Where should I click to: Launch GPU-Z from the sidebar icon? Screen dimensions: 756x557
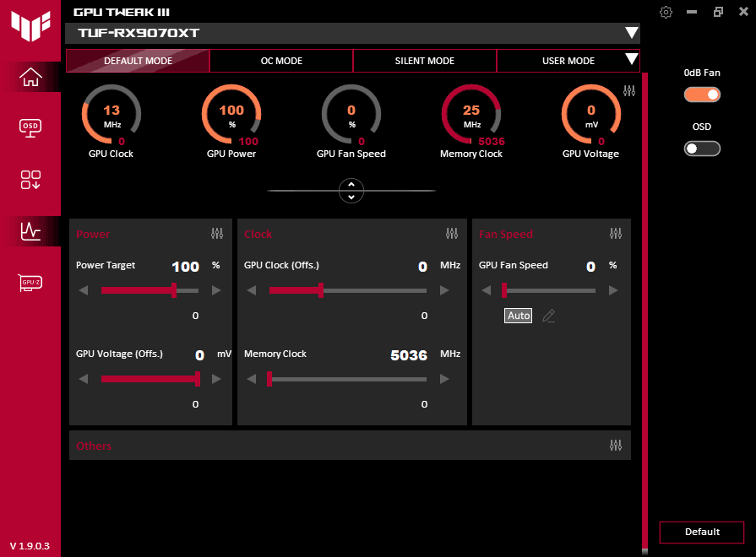click(x=30, y=282)
